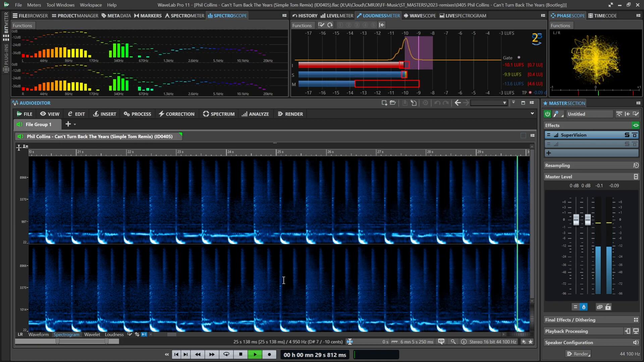Open the navigation history dropdown
644x362 pixels.
pyautogui.click(x=504, y=103)
